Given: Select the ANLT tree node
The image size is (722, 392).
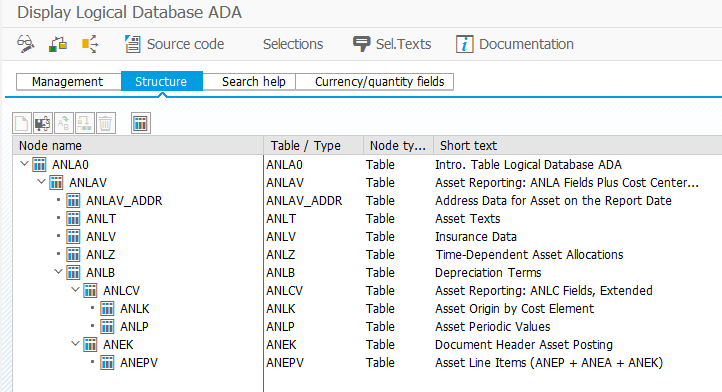Looking at the screenshot, I should tap(101, 219).
